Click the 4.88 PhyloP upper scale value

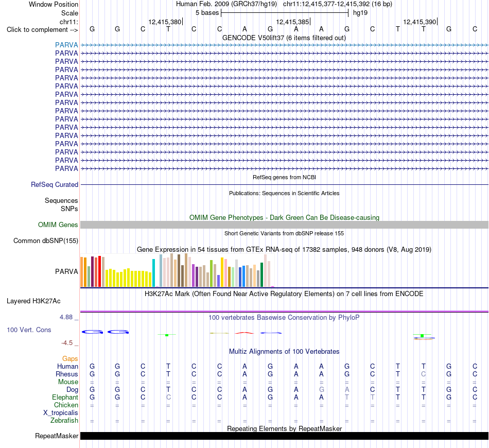pos(66,317)
